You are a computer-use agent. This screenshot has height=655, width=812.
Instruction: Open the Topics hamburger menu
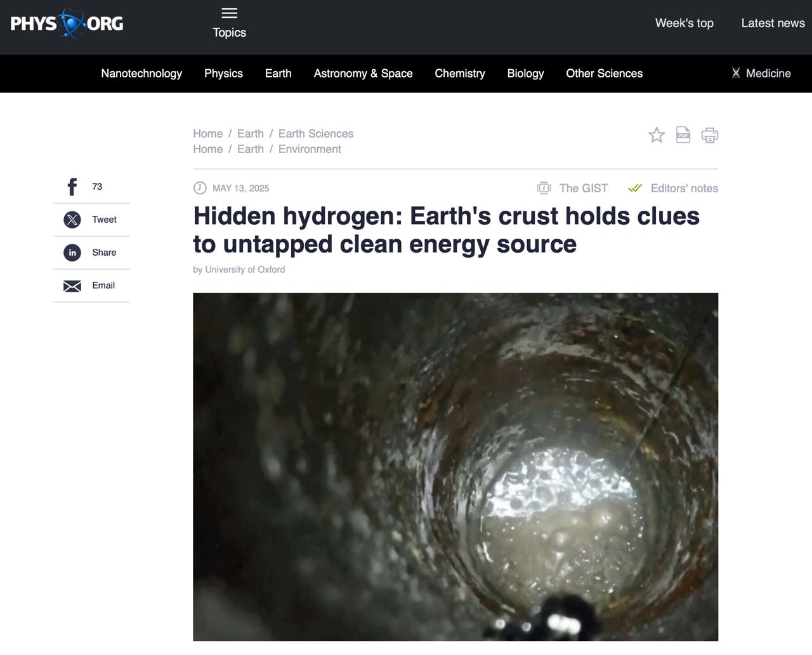tap(229, 13)
